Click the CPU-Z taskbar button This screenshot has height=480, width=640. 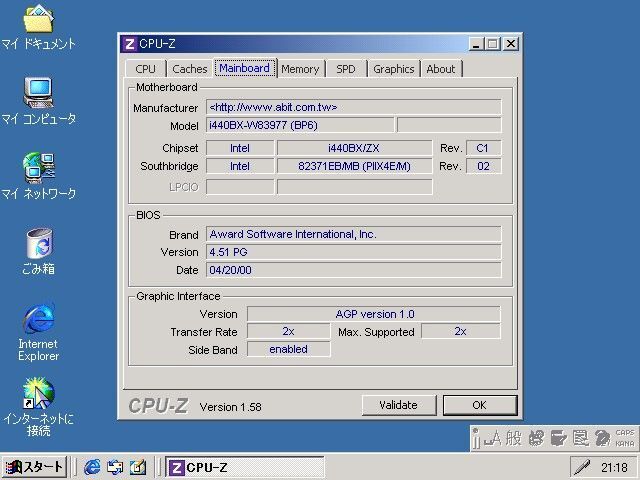(x=244, y=467)
